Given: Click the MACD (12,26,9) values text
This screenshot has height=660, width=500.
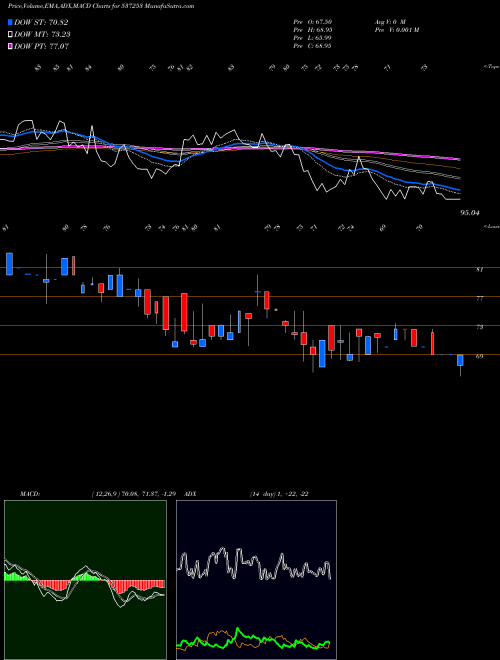Looking at the screenshot, I should (136, 494).
